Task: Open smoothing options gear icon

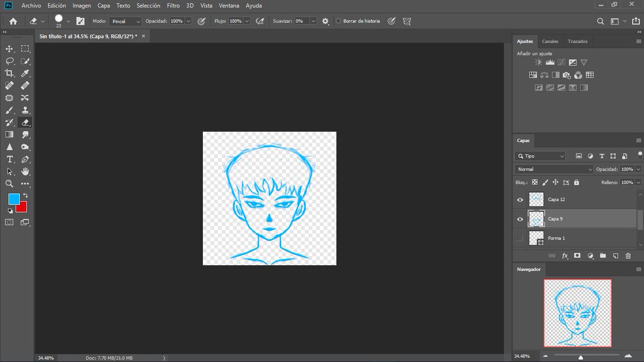Action: click(325, 21)
